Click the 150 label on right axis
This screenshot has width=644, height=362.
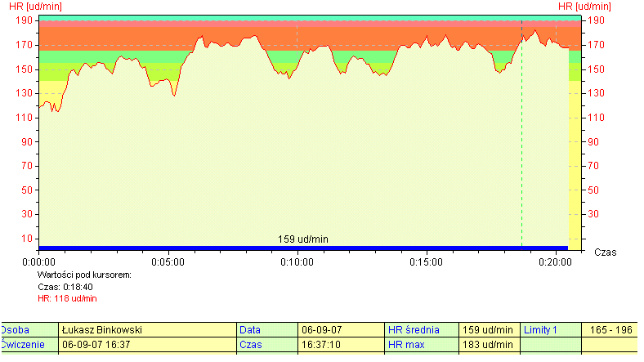(x=596, y=69)
